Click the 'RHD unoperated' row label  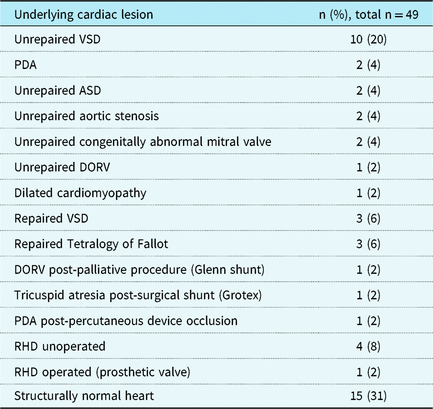[60, 346]
